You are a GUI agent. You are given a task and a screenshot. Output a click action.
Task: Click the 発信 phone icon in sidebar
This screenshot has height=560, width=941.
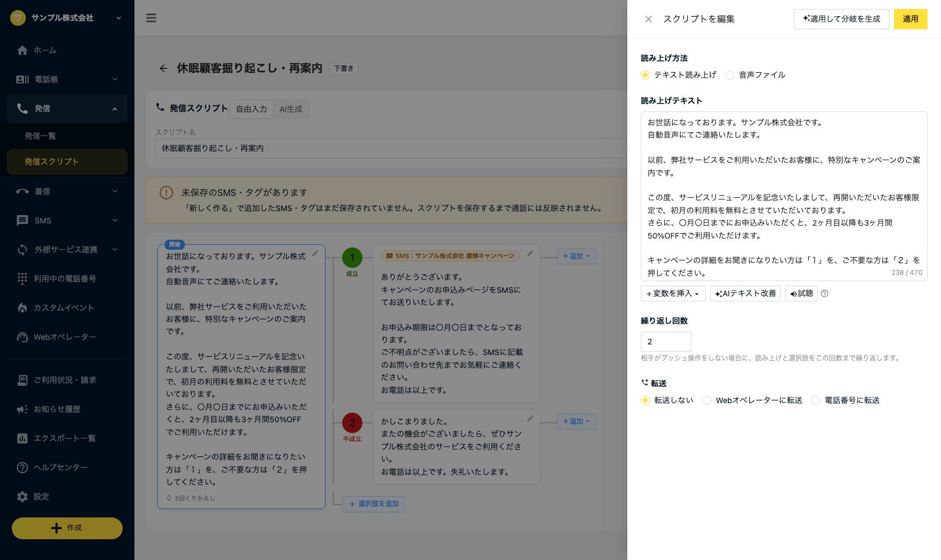pyautogui.click(x=22, y=109)
